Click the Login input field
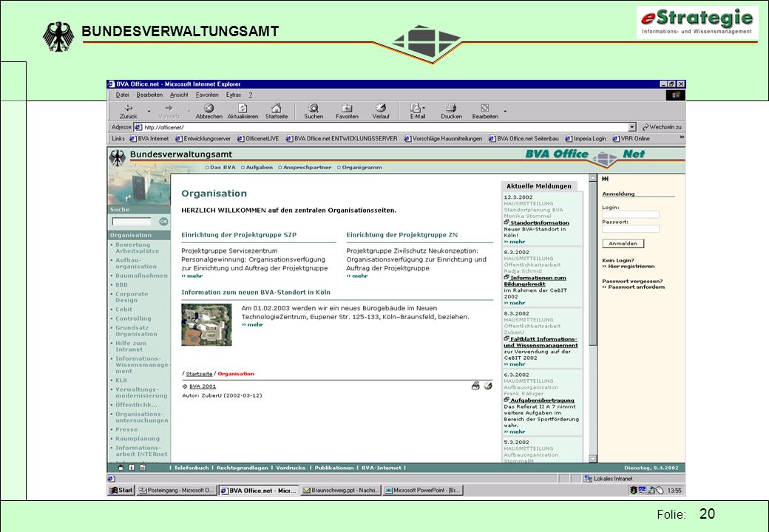The height and width of the screenshot is (532, 769). click(x=631, y=214)
